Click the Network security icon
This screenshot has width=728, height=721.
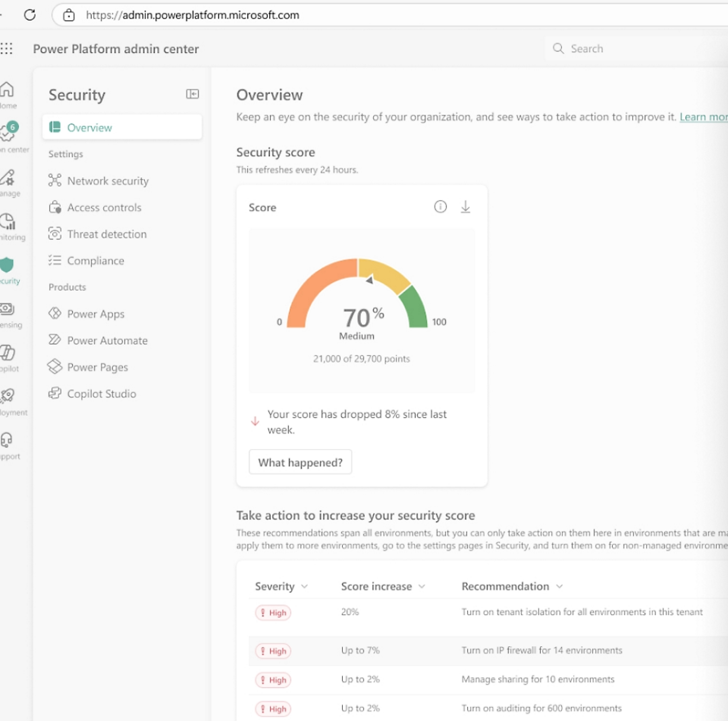(x=55, y=180)
